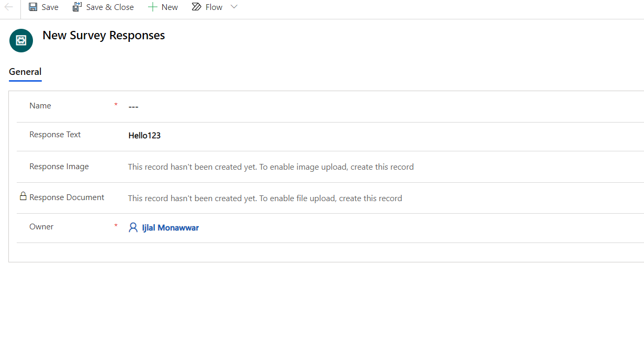
Task: Select the Hello123 Response Text value
Action: tap(144, 135)
